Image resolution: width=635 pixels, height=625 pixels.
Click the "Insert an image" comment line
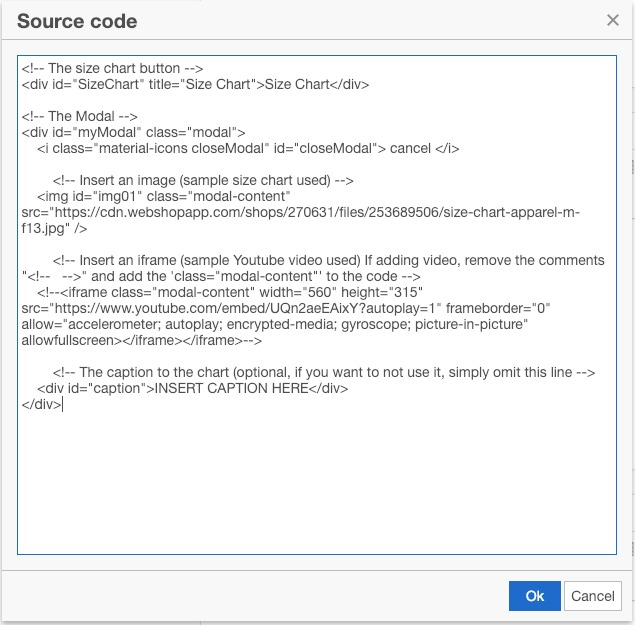(203, 180)
